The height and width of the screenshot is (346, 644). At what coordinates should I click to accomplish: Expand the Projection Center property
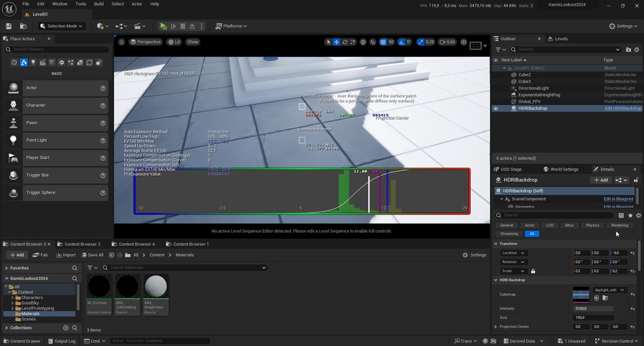point(496,327)
